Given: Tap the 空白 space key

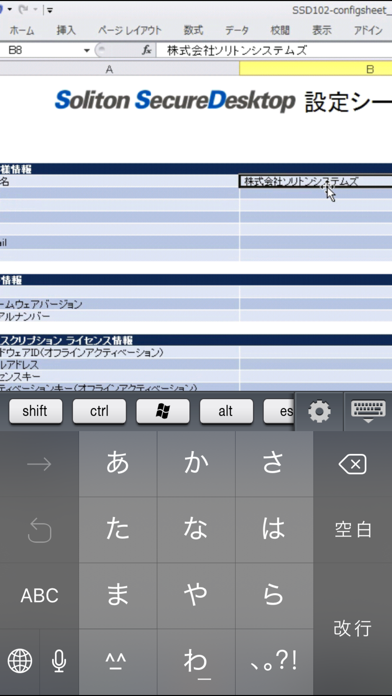Looking at the screenshot, I should [352, 530].
